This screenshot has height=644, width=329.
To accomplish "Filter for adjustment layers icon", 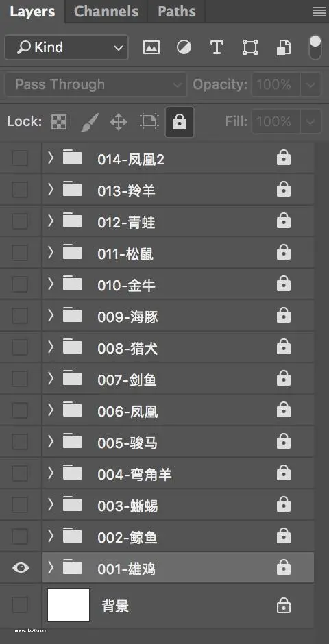I will point(184,48).
